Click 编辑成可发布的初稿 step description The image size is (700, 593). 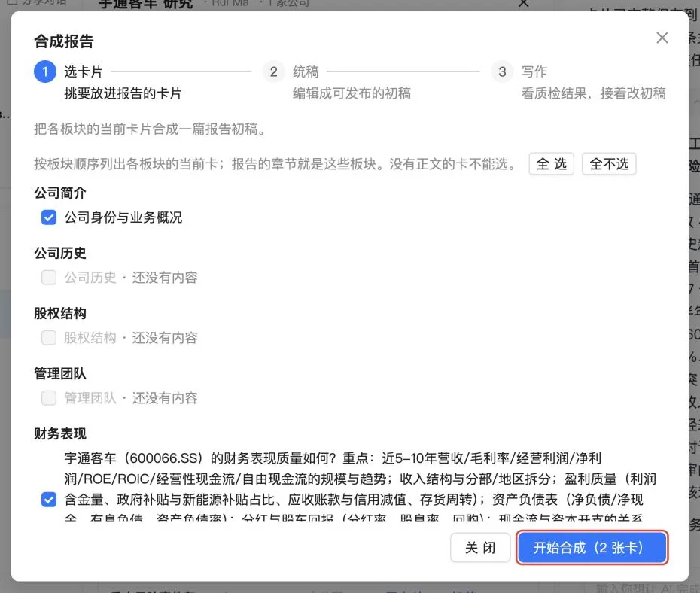point(352,93)
